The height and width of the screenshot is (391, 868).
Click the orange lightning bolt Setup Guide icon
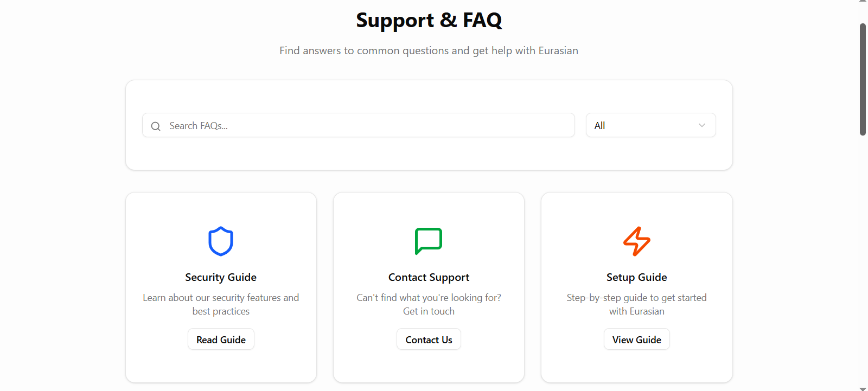636,241
